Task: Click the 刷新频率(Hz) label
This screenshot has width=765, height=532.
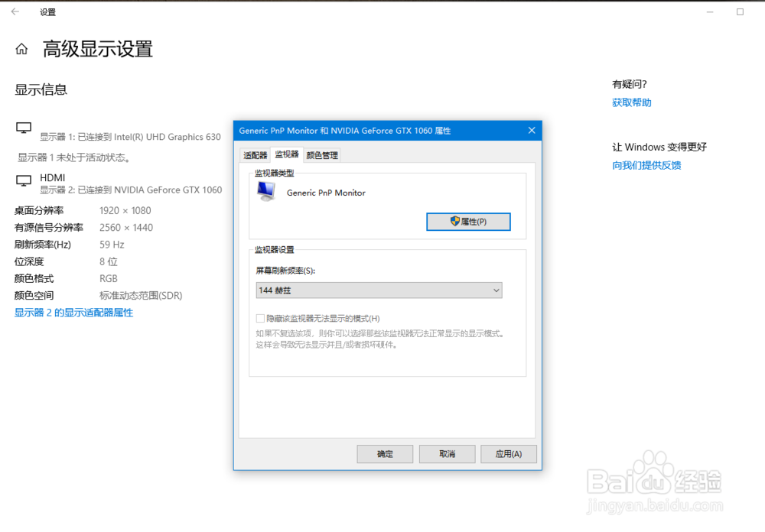Action: (42, 245)
